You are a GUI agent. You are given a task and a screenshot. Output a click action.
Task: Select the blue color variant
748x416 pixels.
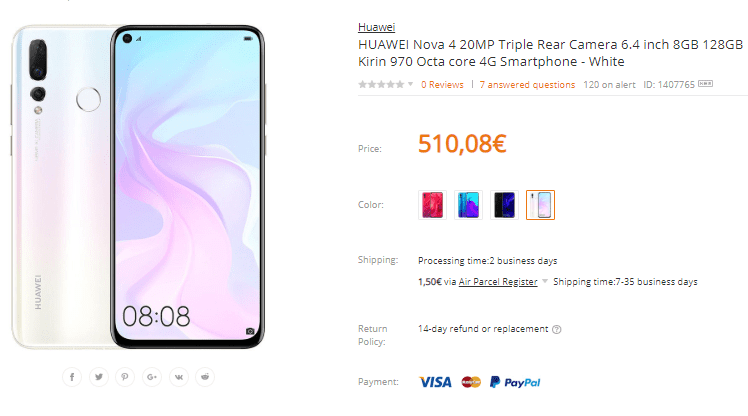[468, 205]
